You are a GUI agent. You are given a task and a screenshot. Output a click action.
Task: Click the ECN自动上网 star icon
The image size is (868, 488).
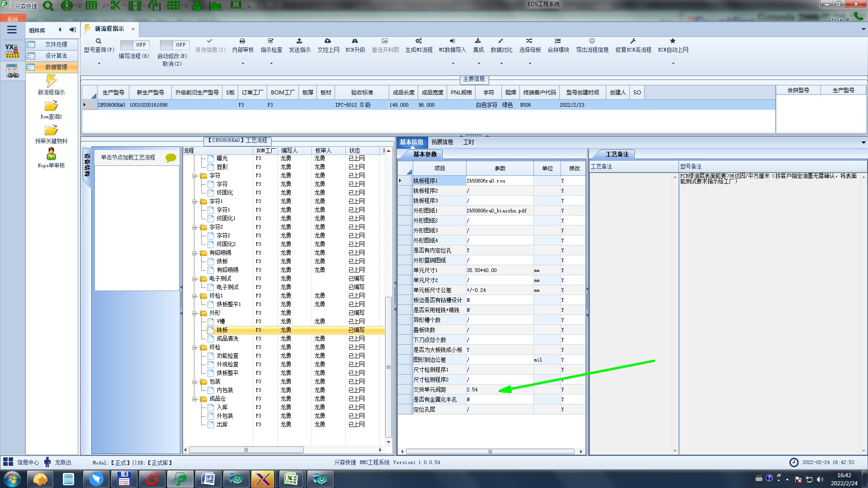pyautogui.click(x=673, y=41)
